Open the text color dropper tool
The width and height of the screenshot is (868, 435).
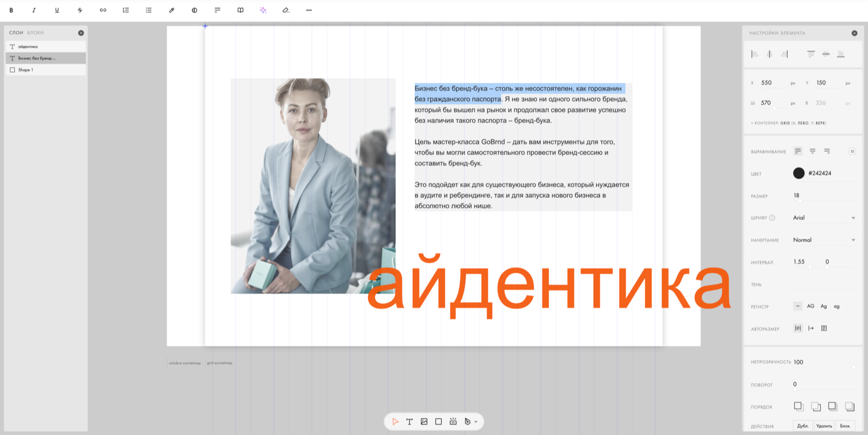click(172, 10)
